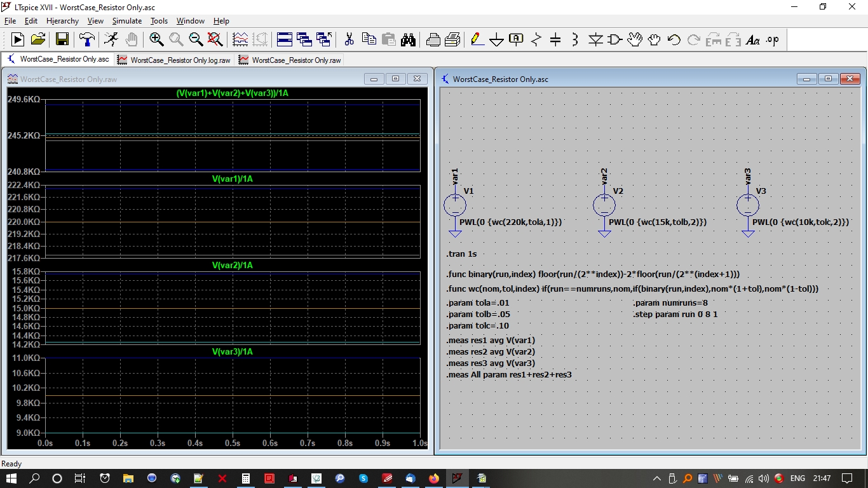The width and height of the screenshot is (868, 488).
Task: Cascade windows using the toolbar icon
Action: click(304, 40)
